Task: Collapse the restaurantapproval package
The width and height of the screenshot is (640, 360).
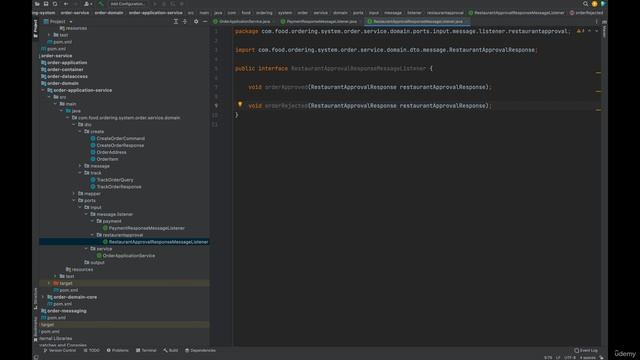Action: pos(92,235)
